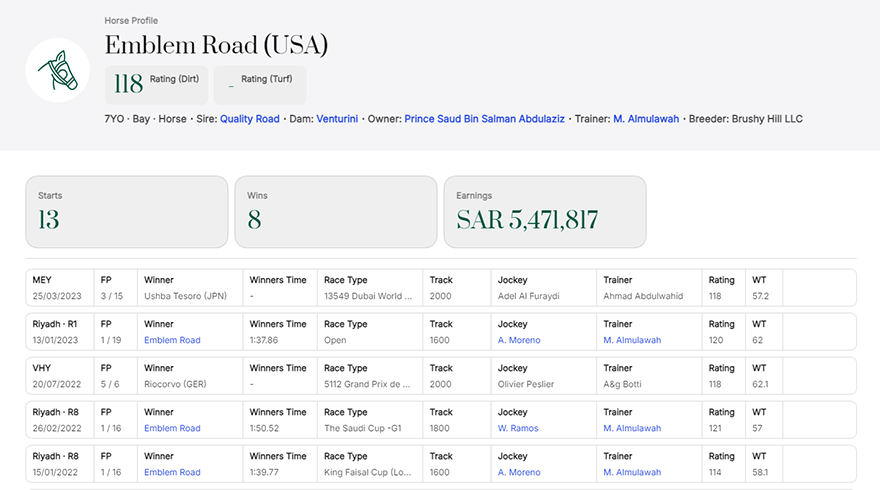This screenshot has height=490, width=880.
Task: Open jockey A. Moreno in King Faisal Cup row
Action: click(519, 472)
